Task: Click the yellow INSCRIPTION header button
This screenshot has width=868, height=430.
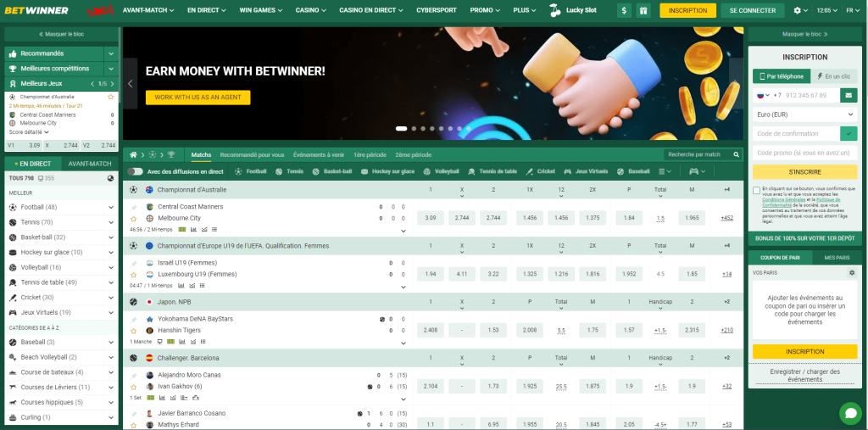Action: point(687,10)
